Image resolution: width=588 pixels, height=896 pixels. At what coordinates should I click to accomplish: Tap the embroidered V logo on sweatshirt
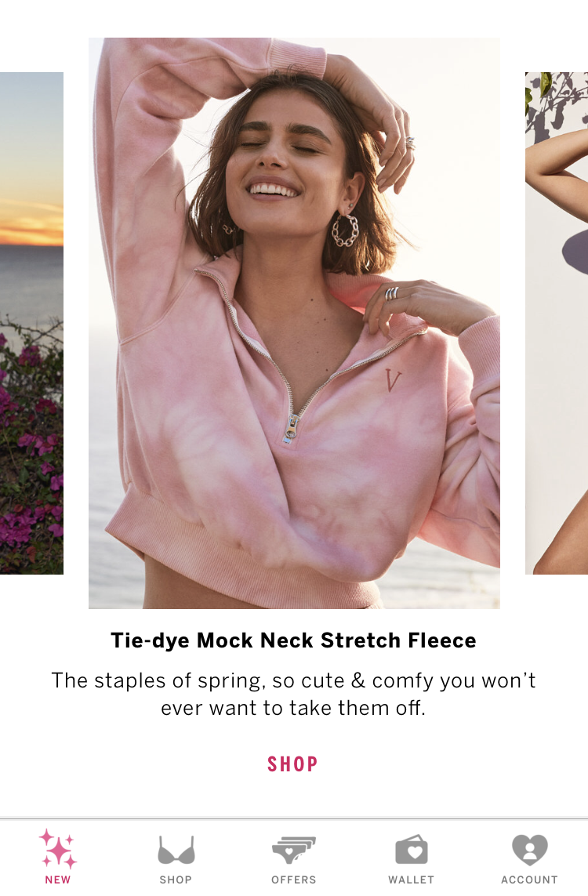coord(393,380)
